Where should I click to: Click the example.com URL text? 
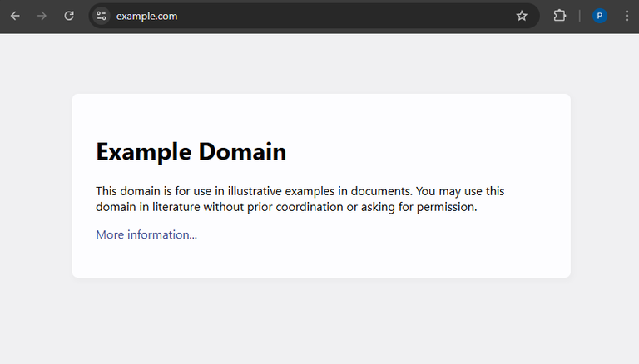click(146, 16)
